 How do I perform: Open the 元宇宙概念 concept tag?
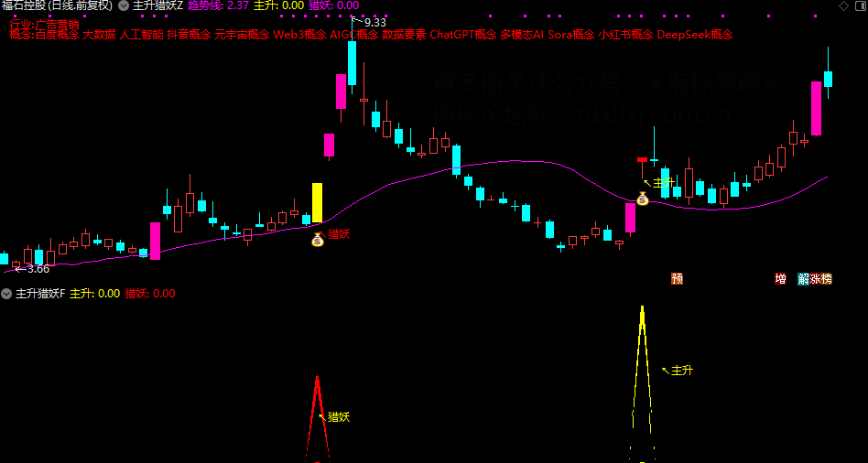pyautogui.click(x=242, y=35)
